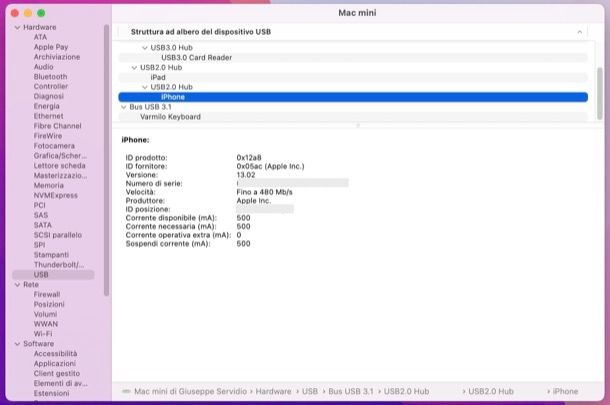Click the vendor ID '0x05ac (Apple Inc.)'

tap(270, 166)
